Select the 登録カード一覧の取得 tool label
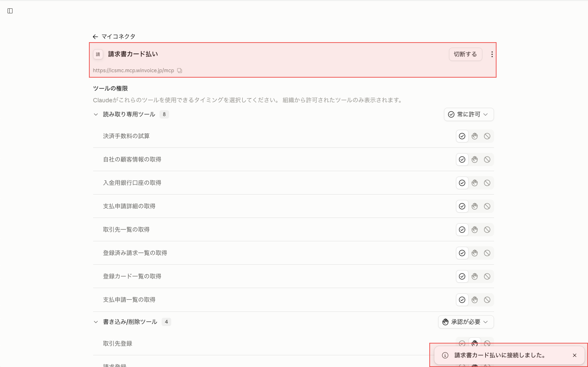588x367 pixels. click(x=132, y=276)
